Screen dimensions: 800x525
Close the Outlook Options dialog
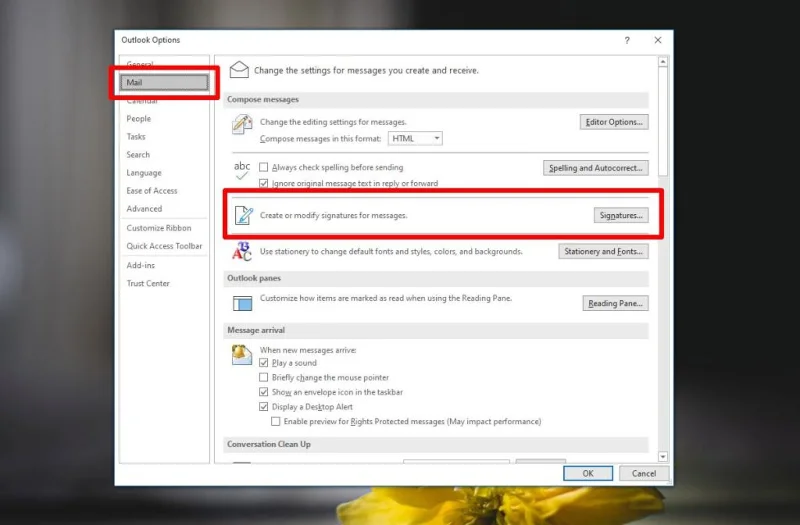point(658,40)
